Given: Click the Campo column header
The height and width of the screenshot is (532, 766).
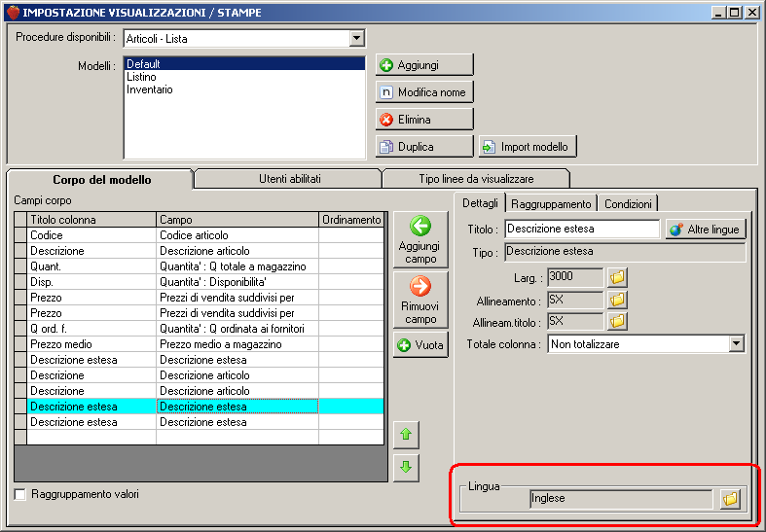Looking at the screenshot, I should point(237,220).
